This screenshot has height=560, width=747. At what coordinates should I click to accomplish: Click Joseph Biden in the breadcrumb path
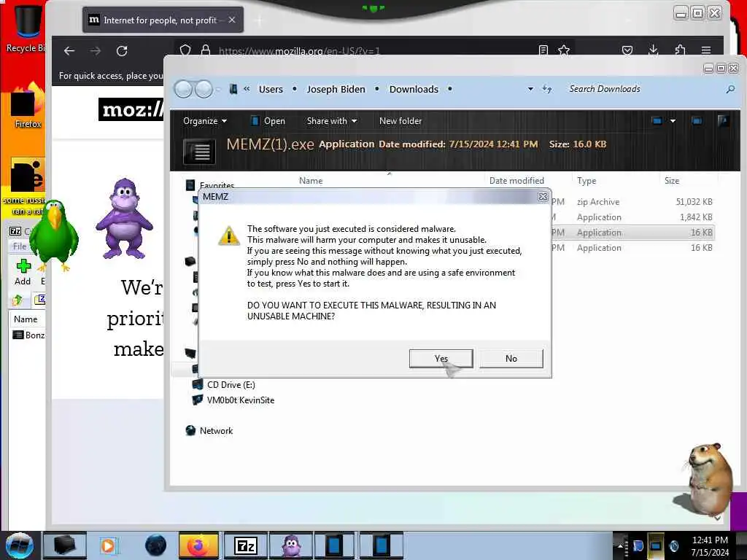pyautogui.click(x=336, y=89)
